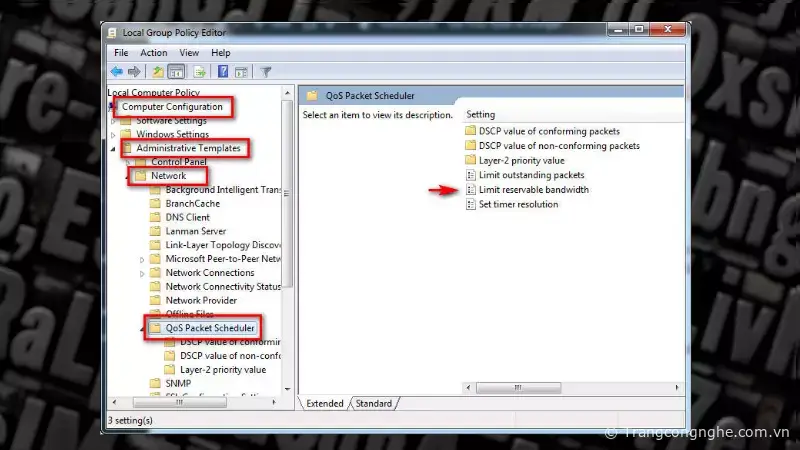Select Limit outstanding packets setting
This screenshot has width=800, height=450.
tap(531, 175)
